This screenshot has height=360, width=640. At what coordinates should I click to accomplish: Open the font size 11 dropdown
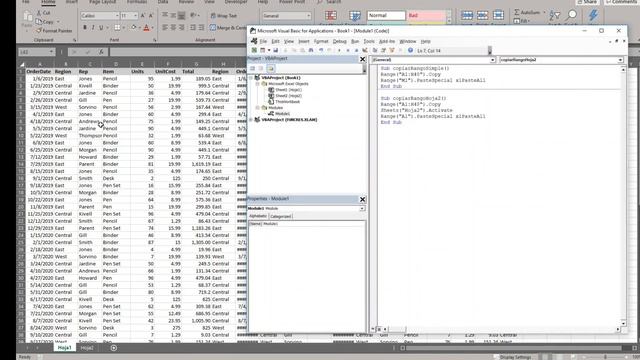point(135,16)
